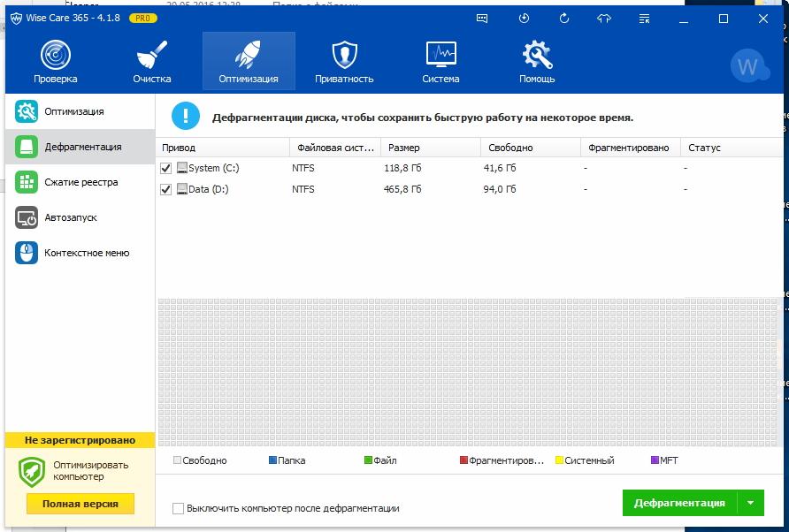Click the Размер column header

pyautogui.click(x=430, y=148)
